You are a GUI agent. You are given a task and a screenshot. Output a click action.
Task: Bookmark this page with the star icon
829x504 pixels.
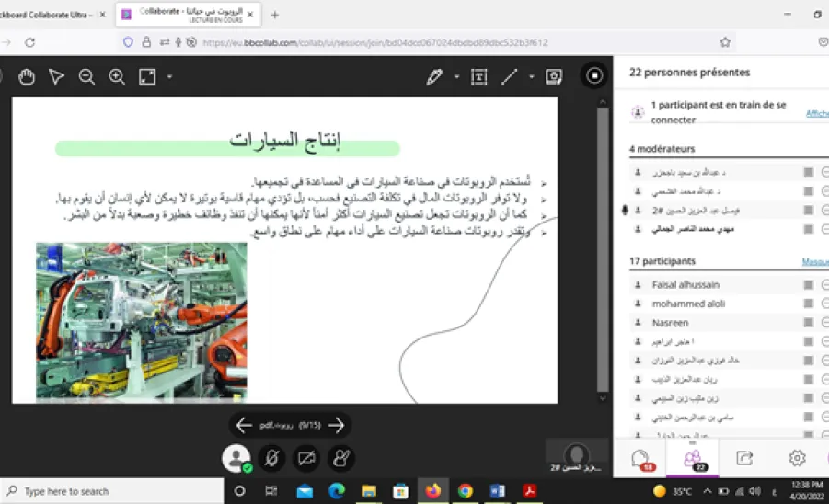[x=725, y=42]
